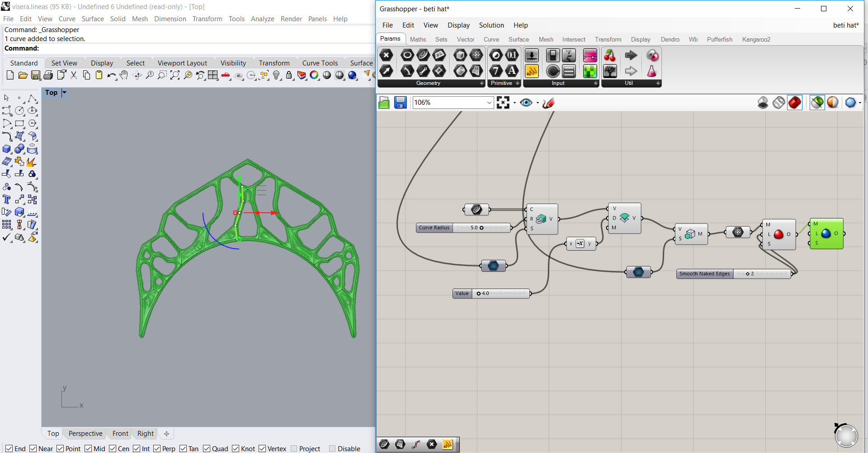Click the green custom preview component on canvas

pyautogui.click(x=826, y=234)
